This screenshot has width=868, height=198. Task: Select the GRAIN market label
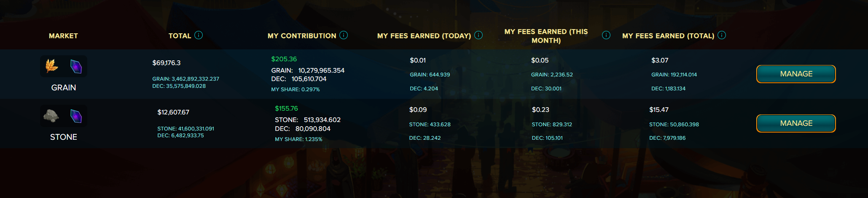pyautogui.click(x=64, y=87)
